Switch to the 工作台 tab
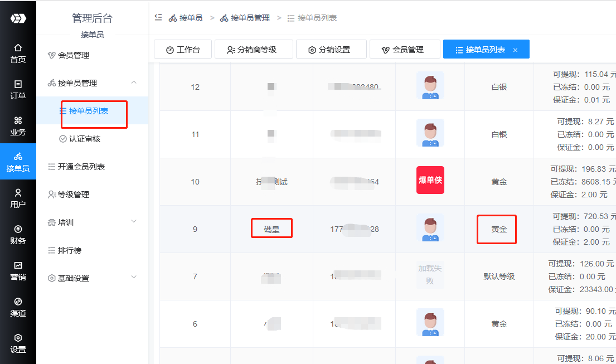The width and height of the screenshot is (616, 364). pos(183,50)
